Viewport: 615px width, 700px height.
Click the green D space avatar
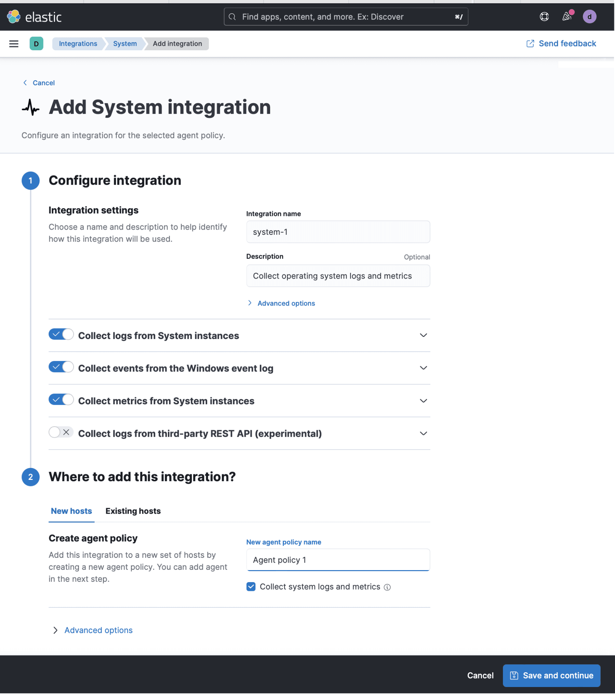(36, 44)
